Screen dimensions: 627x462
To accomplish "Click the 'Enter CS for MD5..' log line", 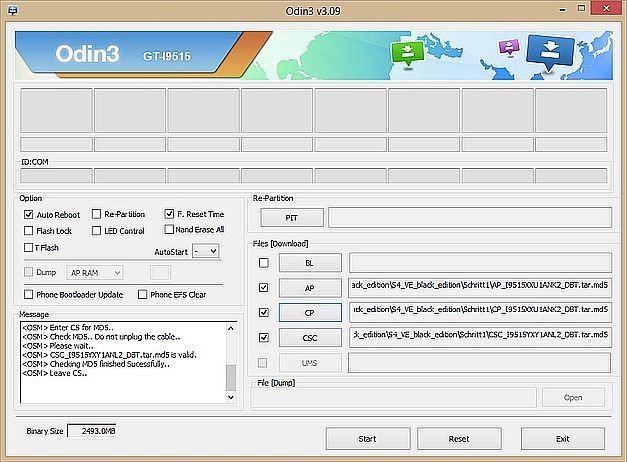I will 68,327.
